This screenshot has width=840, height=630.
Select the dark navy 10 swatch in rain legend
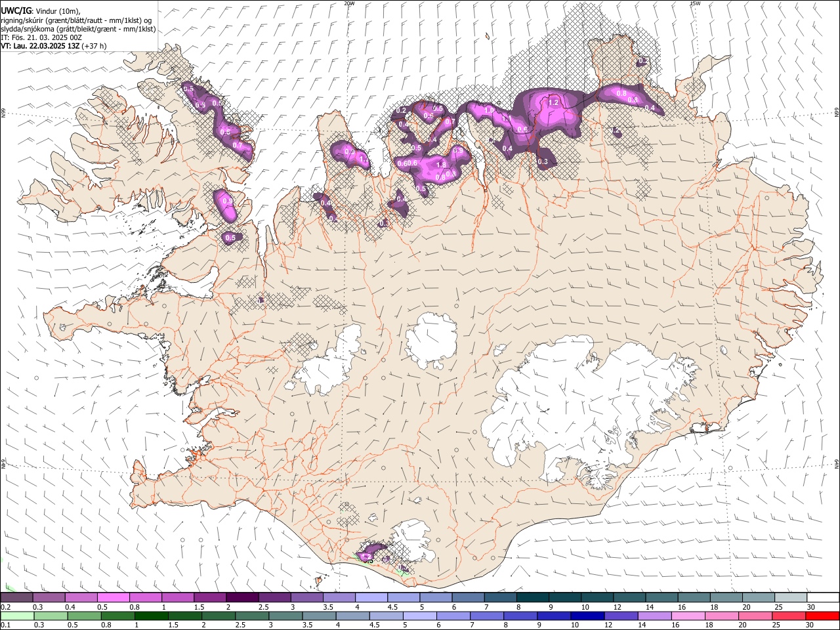(587, 616)
